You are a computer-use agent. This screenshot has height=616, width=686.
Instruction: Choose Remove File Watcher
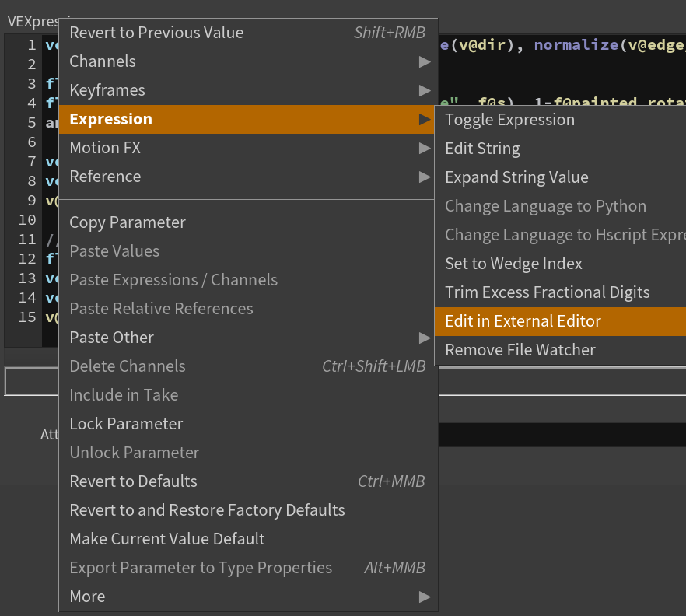(561, 351)
